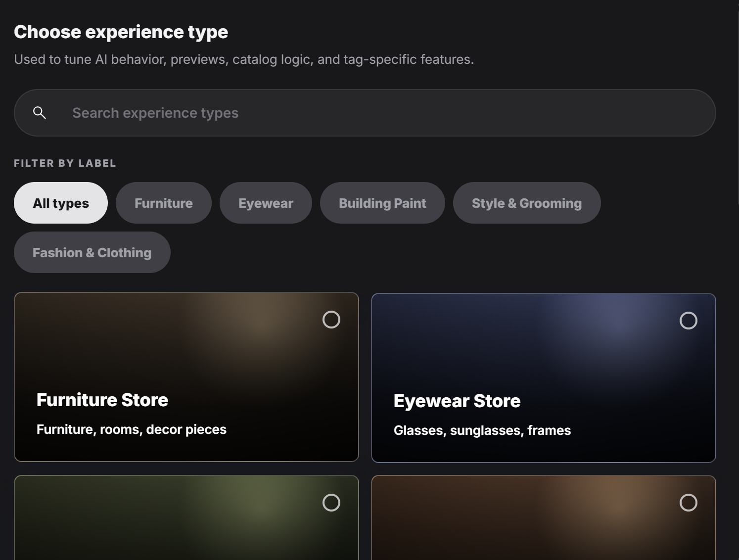Filter by the Eyewear label
The image size is (739, 560).
(x=266, y=203)
